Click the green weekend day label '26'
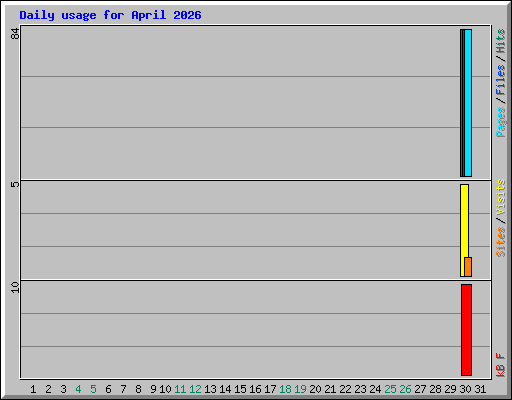 click(x=405, y=389)
